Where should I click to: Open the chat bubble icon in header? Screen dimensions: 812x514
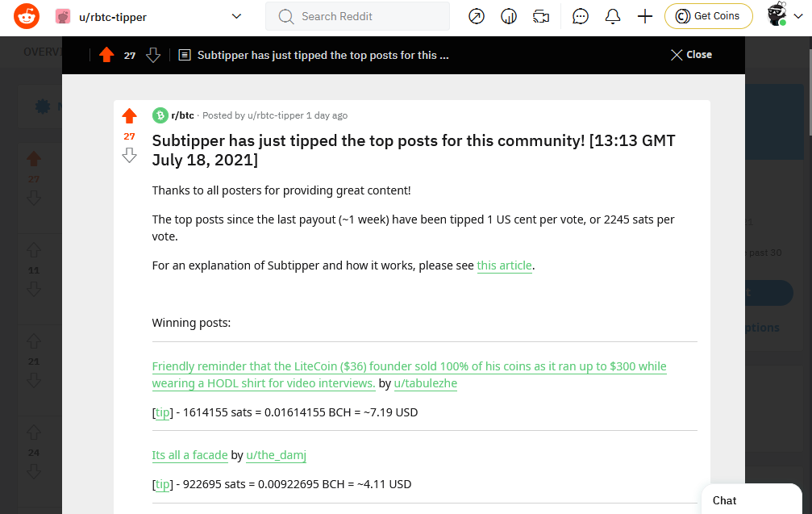pos(580,17)
